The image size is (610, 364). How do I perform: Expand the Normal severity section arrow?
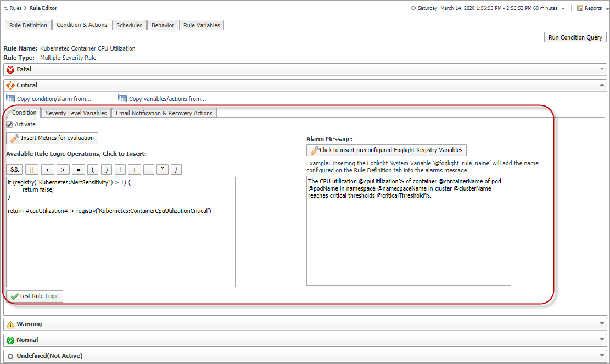tap(602, 339)
